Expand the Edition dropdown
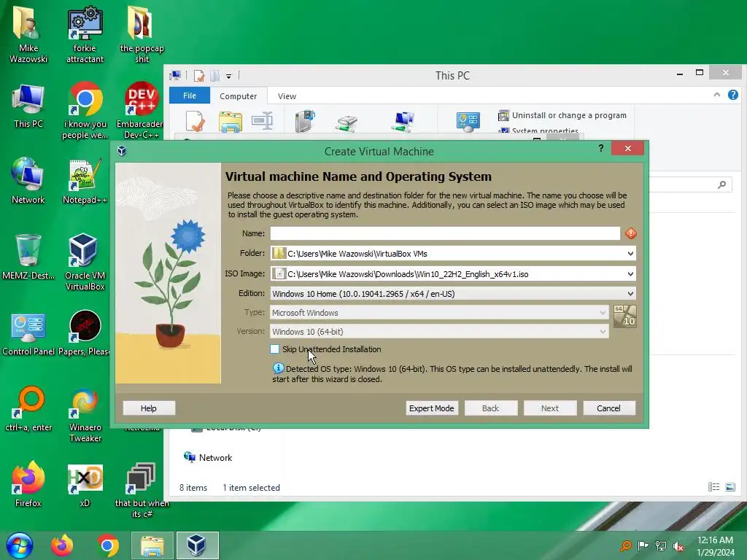This screenshot has height=560, width=747. coord(630,294)
